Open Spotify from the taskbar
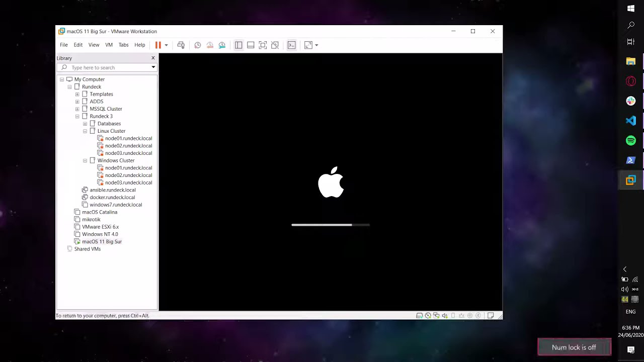Image resolution: width=644 pixels, height=362 pixels. coord(631,141)
